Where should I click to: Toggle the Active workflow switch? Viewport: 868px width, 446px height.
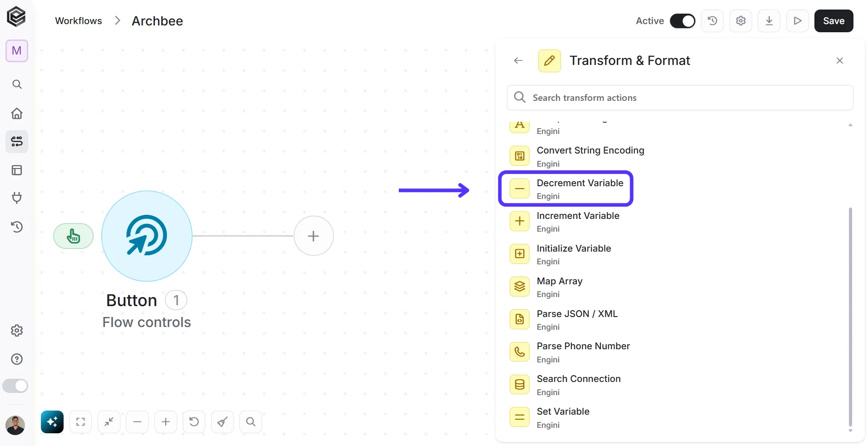point(682,21)
